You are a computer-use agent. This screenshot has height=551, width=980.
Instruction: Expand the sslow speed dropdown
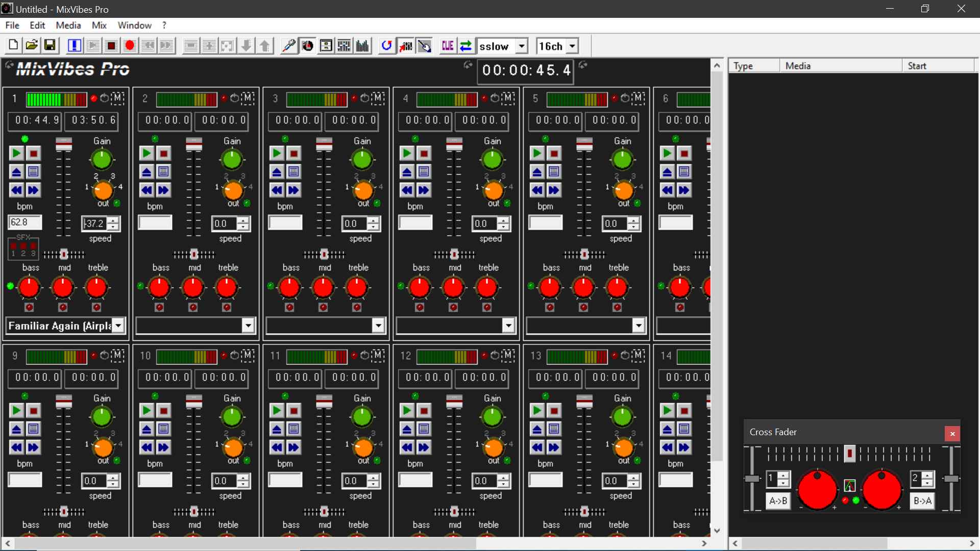(x=521, y=46)
